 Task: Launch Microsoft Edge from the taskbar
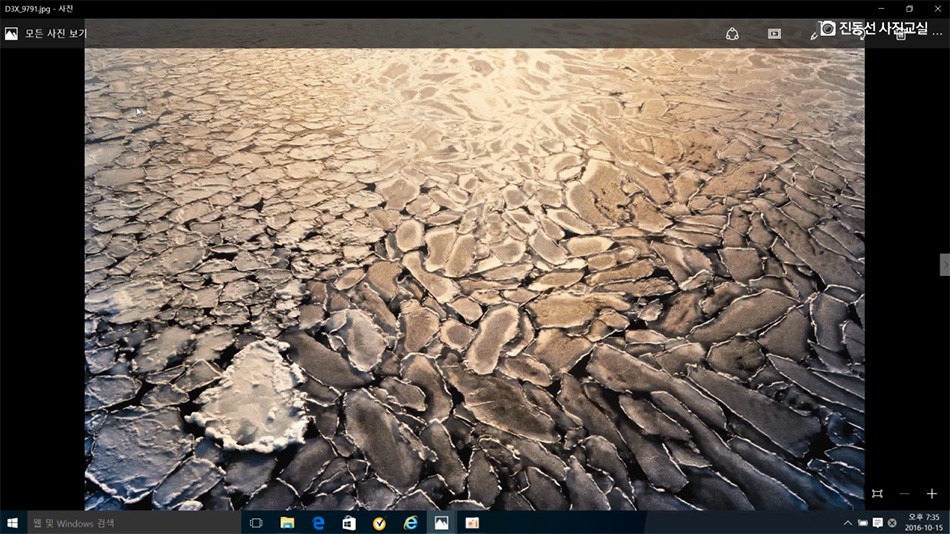tap(318, 522)
